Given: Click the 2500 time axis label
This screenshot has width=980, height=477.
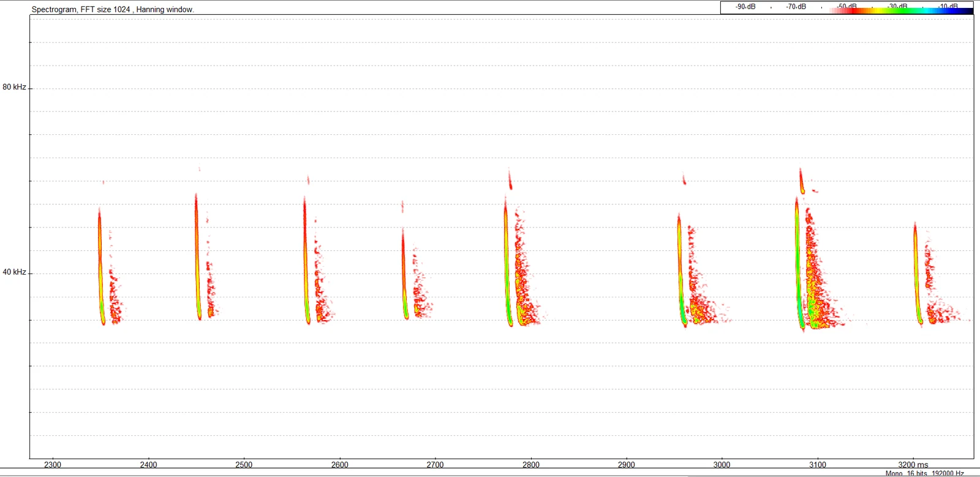Looking at the screenshot, I should pos(244,465).
